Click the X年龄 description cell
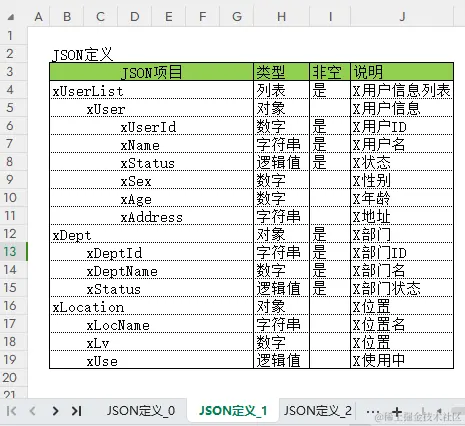 pos(402,198)
